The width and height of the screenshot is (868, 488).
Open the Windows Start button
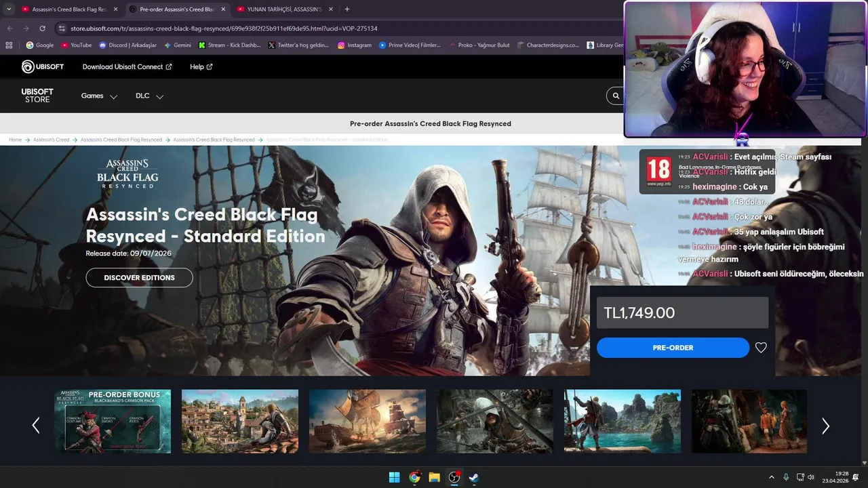pyautogui.click(x=394, y=477)
